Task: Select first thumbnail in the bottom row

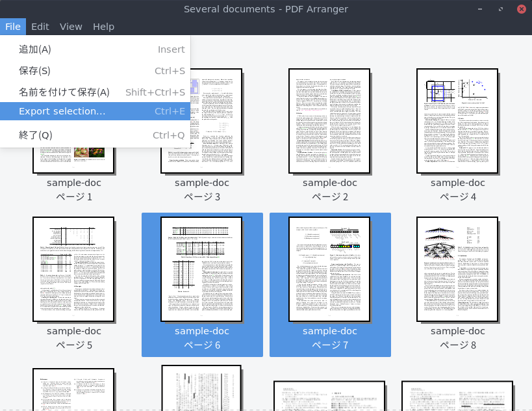Action: (73, 389)
